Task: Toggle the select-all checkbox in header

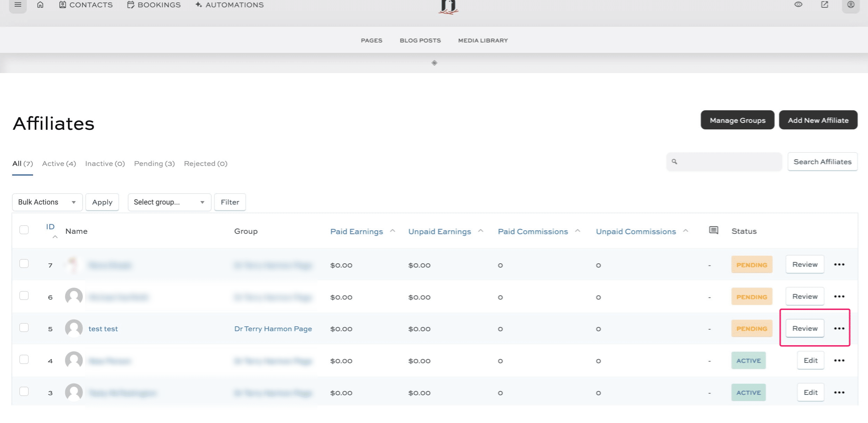Action: tap(24, 230)
